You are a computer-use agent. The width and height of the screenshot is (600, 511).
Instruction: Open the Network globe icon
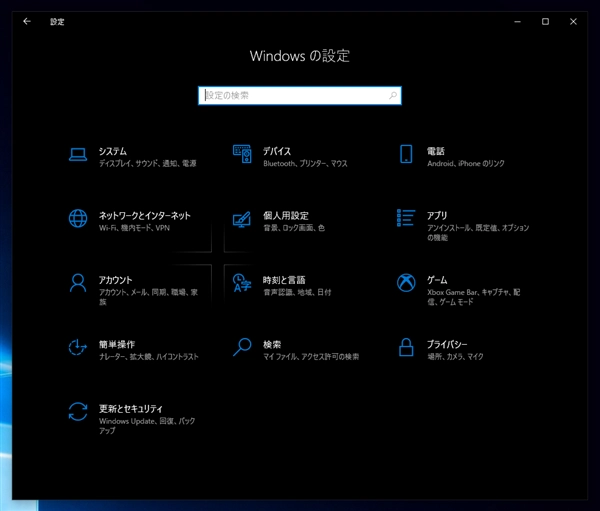tap(78, 219)
